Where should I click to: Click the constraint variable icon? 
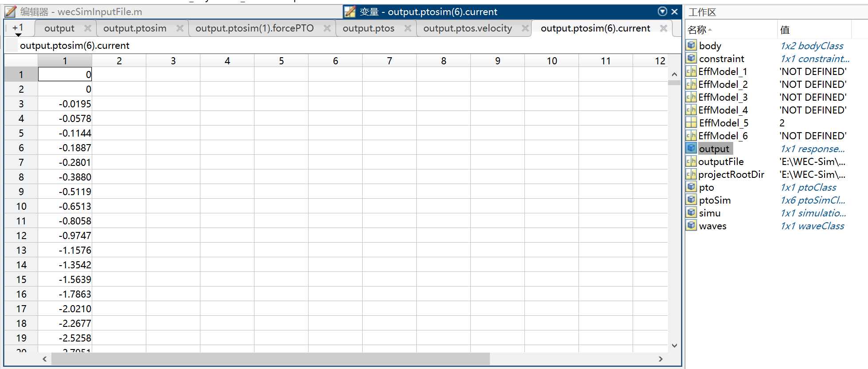[691, 58]
